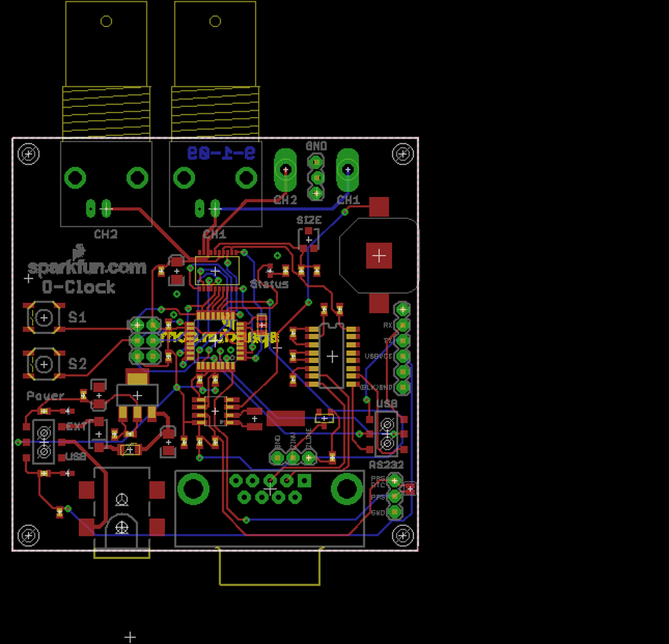Click the EXT label by the power switch

tap(76, 426)
